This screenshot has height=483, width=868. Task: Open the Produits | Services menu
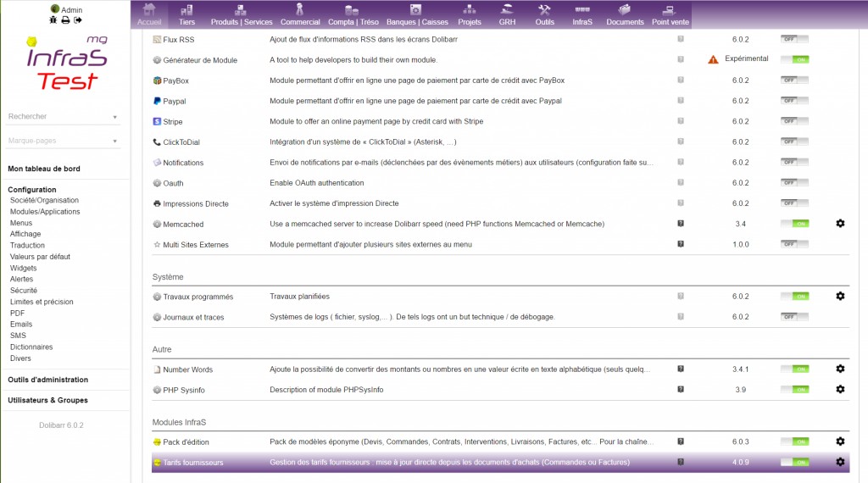point(242,15)
